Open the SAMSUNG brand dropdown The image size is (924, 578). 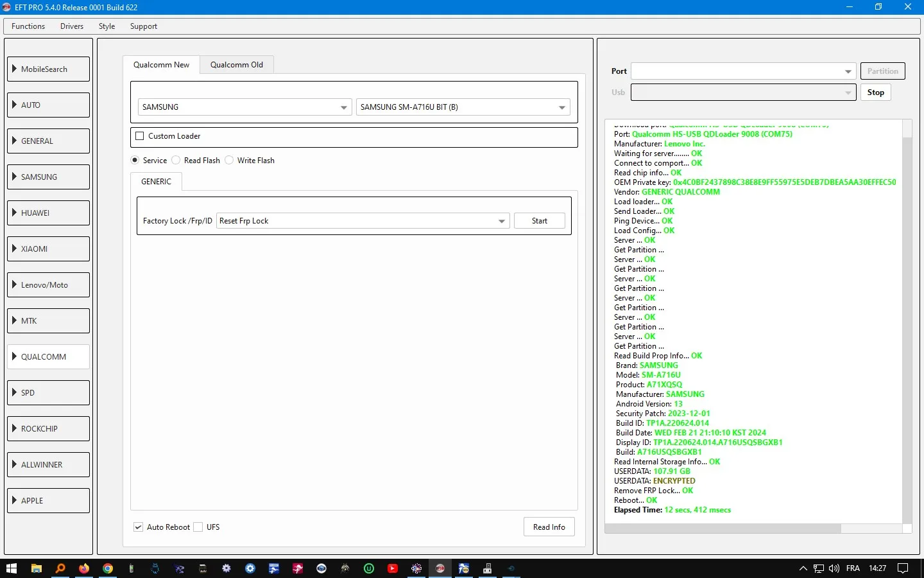(244, 107)
